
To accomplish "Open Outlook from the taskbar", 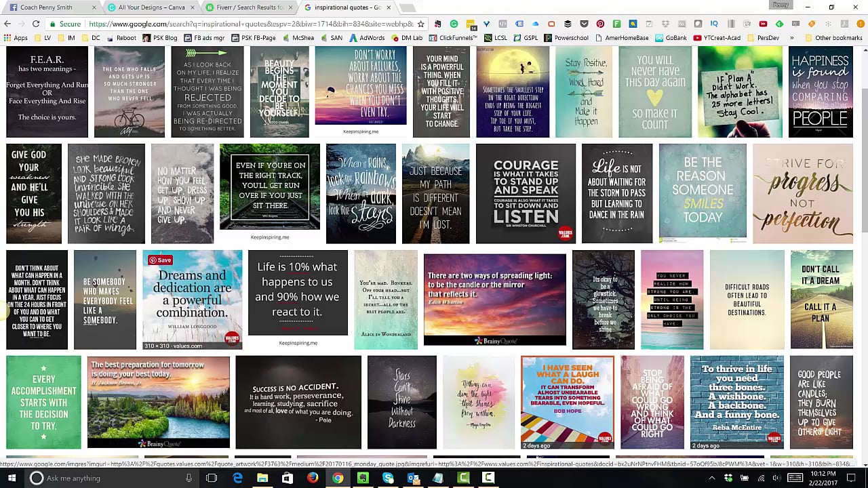I will pos(413,478).
